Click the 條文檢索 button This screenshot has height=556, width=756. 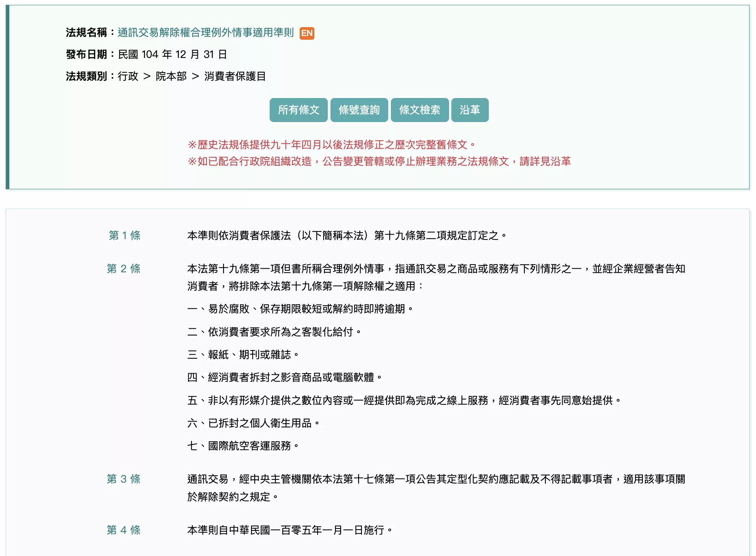(x=419, y=110)
